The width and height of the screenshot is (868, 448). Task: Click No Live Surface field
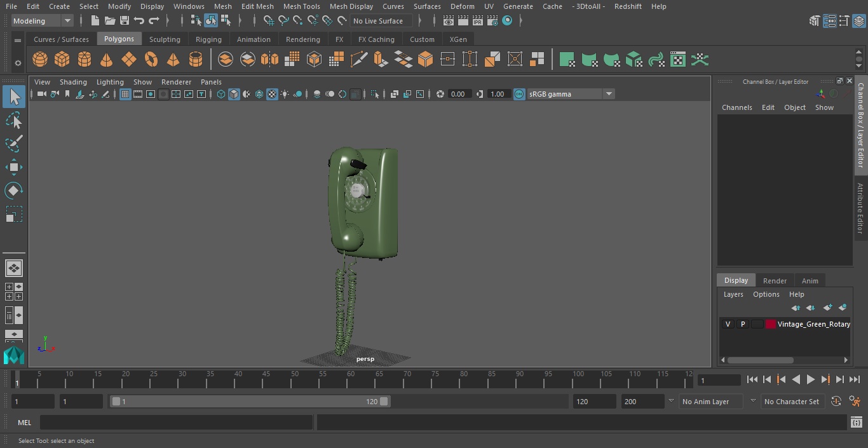pos(381,21)
